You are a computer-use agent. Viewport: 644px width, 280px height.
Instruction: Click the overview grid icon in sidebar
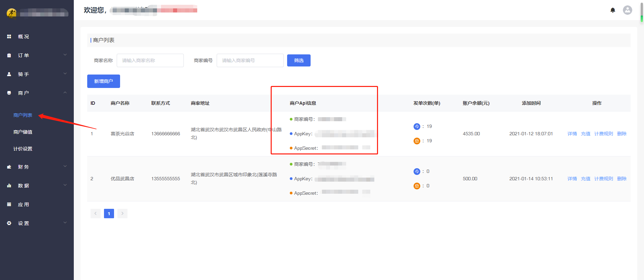point(9,36)
